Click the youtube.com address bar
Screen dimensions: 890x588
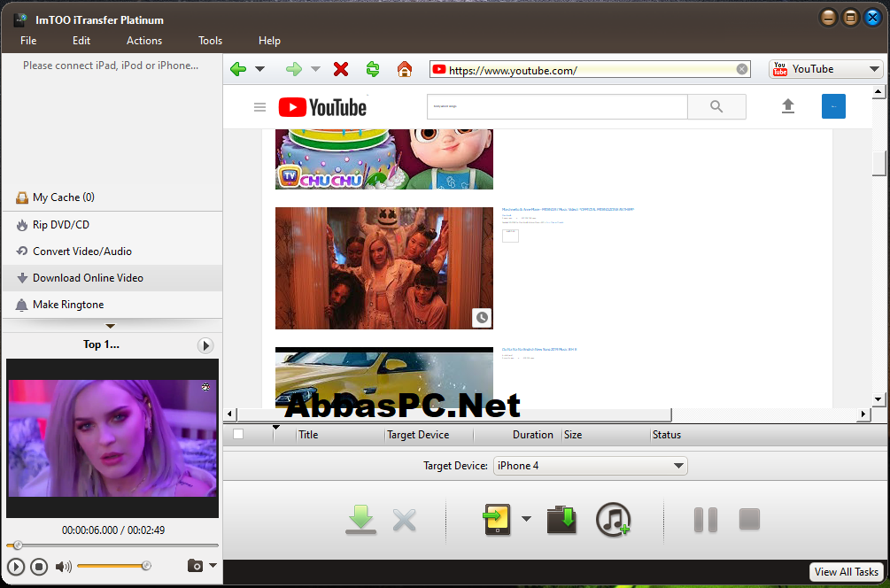tap(589, 69)
